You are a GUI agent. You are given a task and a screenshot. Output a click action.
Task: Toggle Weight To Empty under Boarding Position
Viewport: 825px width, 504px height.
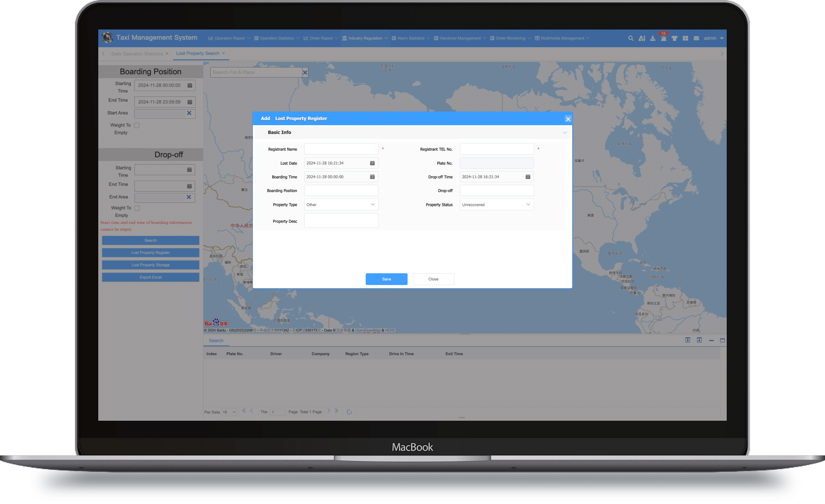(x=137, y=125)
